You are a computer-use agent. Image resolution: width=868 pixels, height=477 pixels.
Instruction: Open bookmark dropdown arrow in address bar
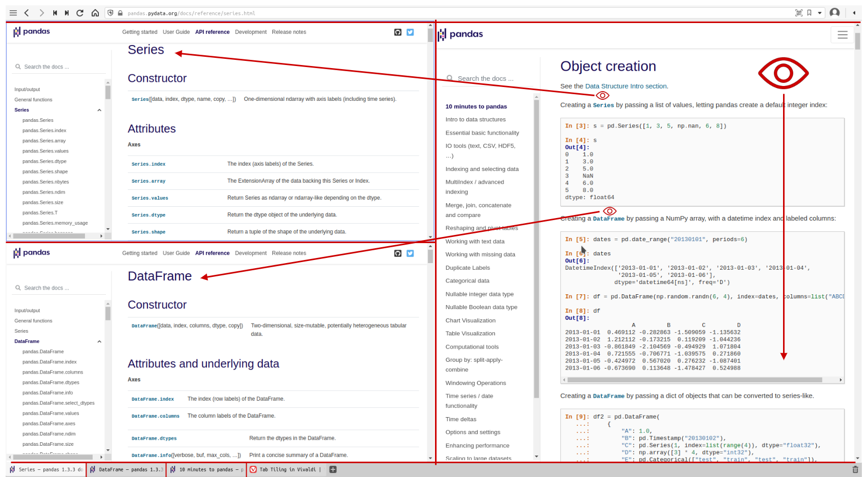(x=820, y=13)
